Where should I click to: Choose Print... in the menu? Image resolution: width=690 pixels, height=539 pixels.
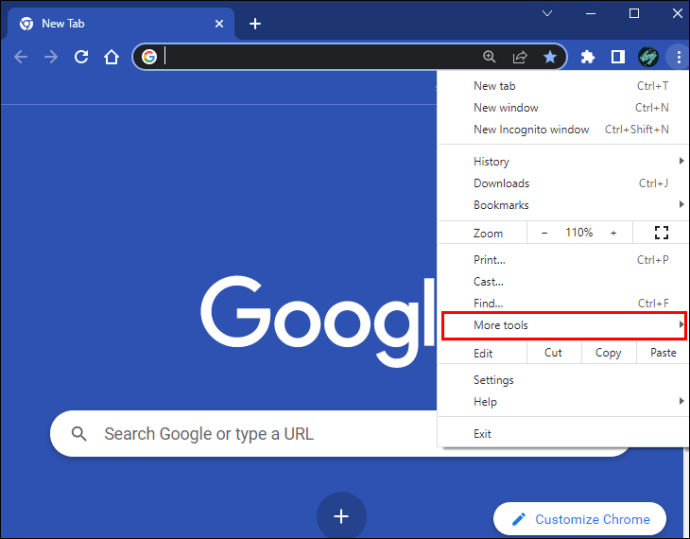(x=563, y=260)
